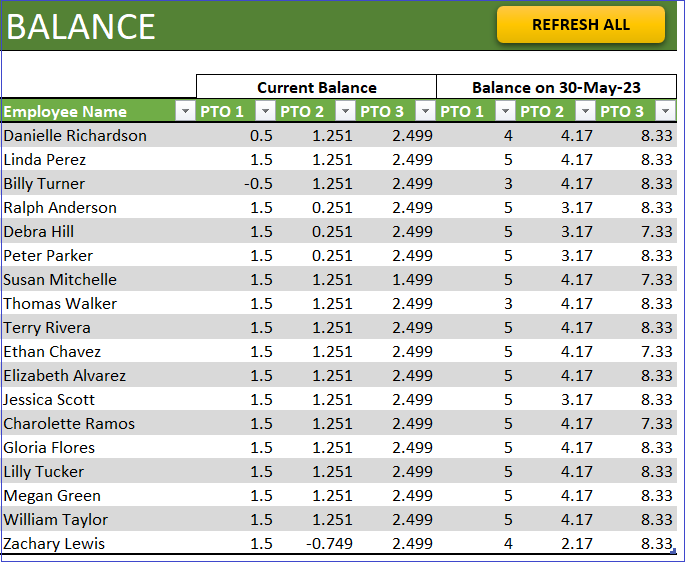This screenshot has height=562, width=685.
Task: Select the Current Balance header cell
Action: (316, 87)
